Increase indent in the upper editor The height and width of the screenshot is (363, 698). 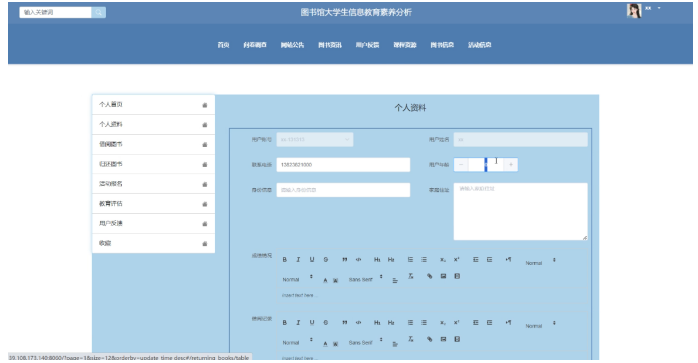click(x=489, y=260)
